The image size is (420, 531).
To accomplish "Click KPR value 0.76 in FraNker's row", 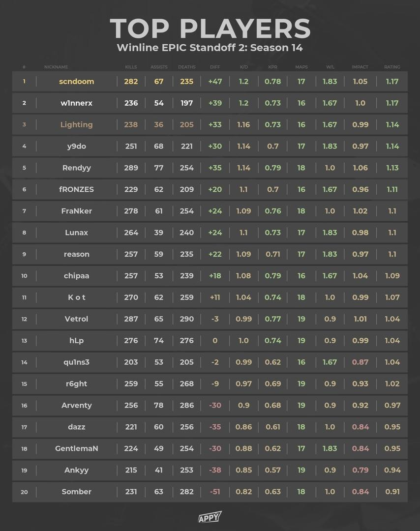I will click(x=272, y=211).
